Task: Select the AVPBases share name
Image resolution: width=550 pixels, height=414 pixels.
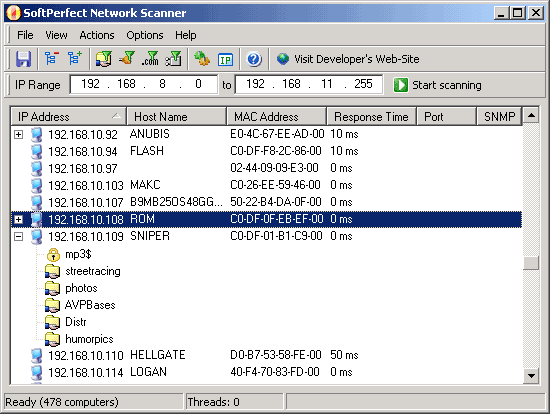Action: coord(90,305)
